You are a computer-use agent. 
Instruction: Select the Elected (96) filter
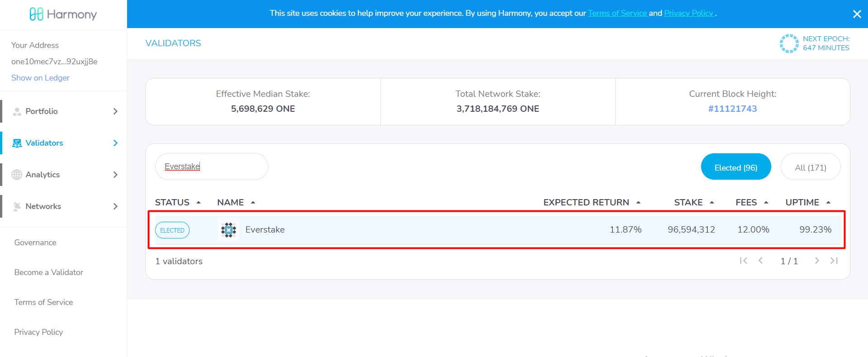click(x=736, y=167)
